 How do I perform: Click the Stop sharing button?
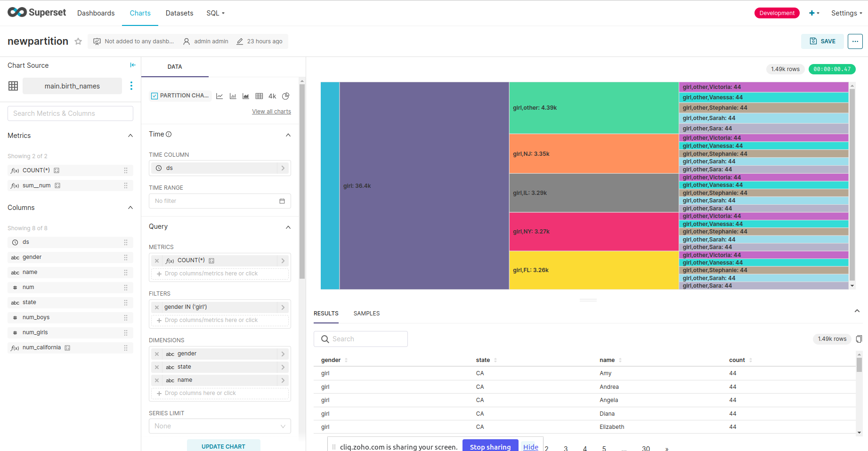coord(490,446)
